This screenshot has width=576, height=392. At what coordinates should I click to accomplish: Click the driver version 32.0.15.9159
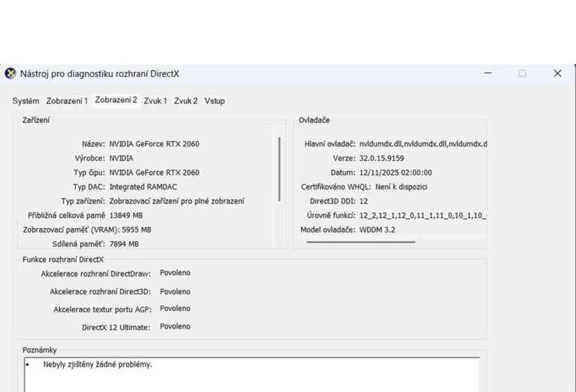381,158
